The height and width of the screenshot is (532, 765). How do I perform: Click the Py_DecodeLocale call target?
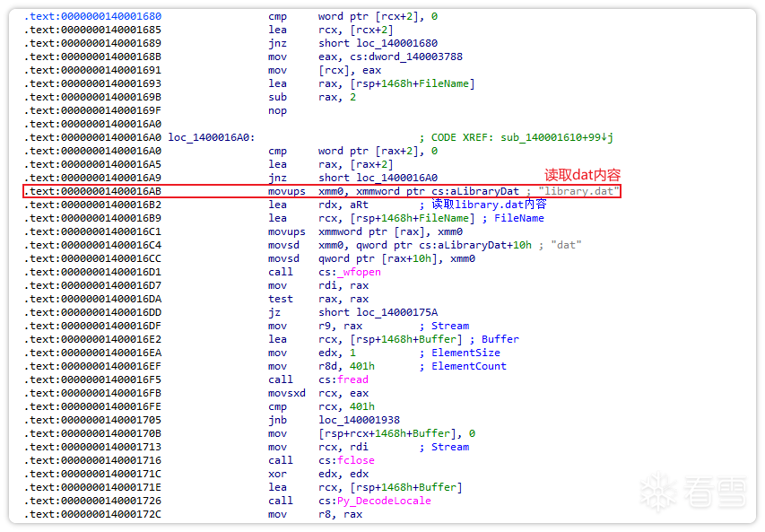coord(384,501)
